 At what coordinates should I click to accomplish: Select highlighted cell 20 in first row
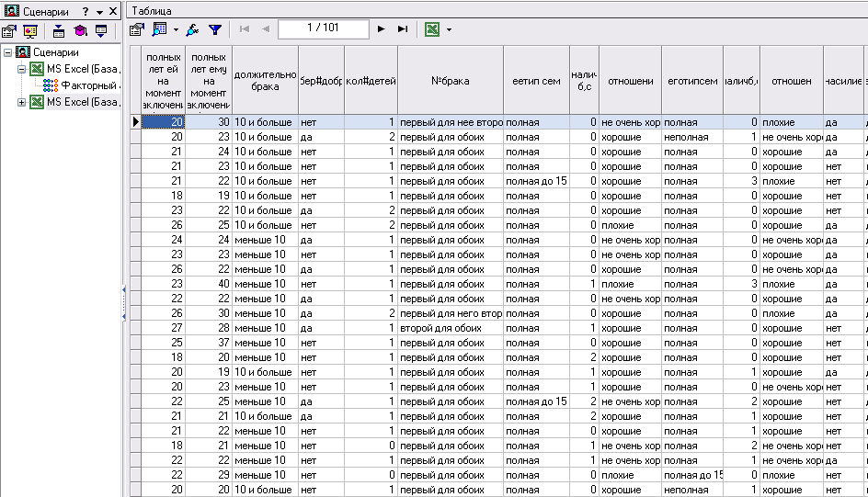click(164, 122)
